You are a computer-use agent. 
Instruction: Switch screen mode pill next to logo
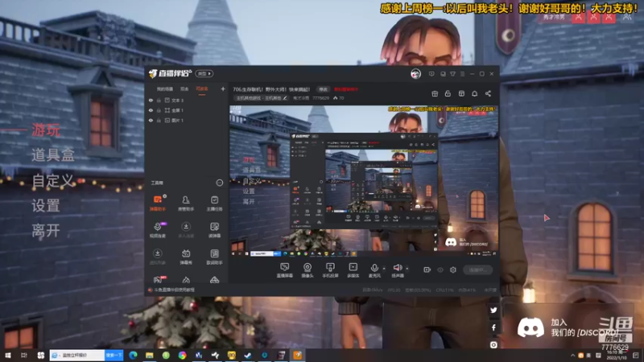pyautogui.click(x=204, y=73)
